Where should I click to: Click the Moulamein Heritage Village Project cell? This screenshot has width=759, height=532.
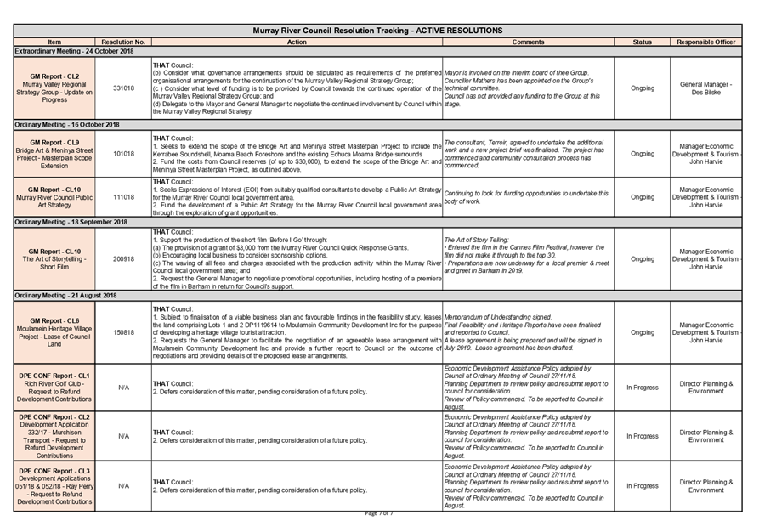click(x=54, y=331)
